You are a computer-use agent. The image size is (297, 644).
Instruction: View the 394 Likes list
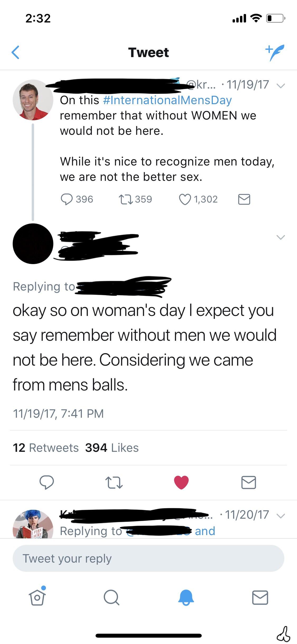[x=111, y=447]
